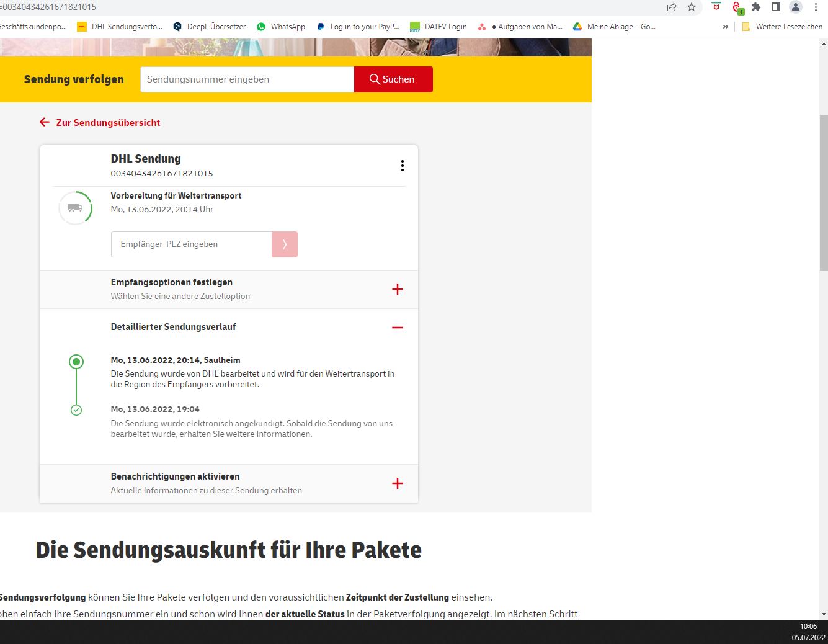Show more bookmarks with the double chevron

click(x=726, y=27)
